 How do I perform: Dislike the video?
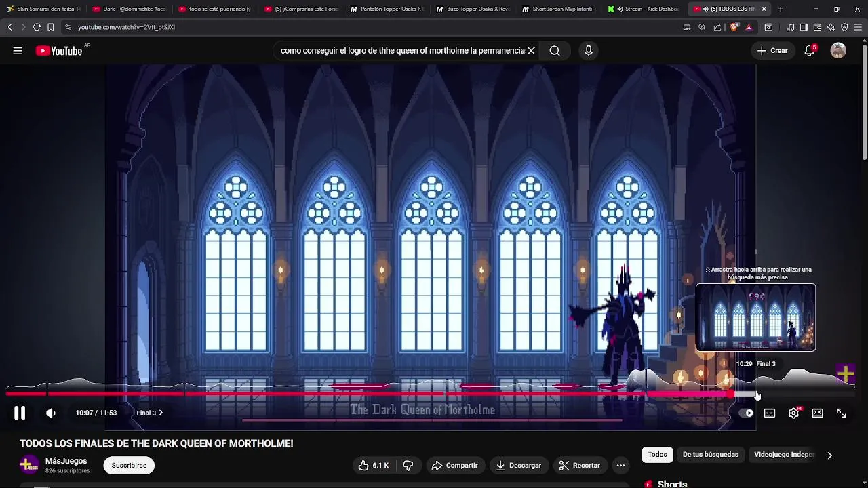(408, 465)
